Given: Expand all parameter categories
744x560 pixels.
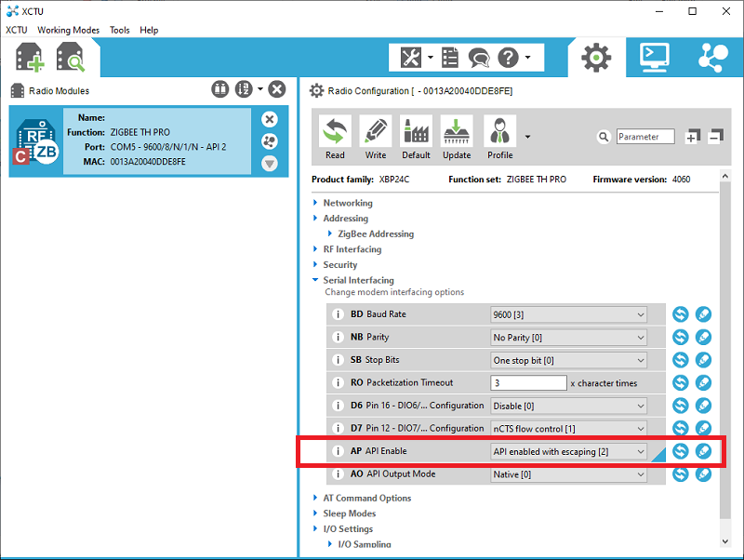Looking at the screenshot, I should click(693, 136).
